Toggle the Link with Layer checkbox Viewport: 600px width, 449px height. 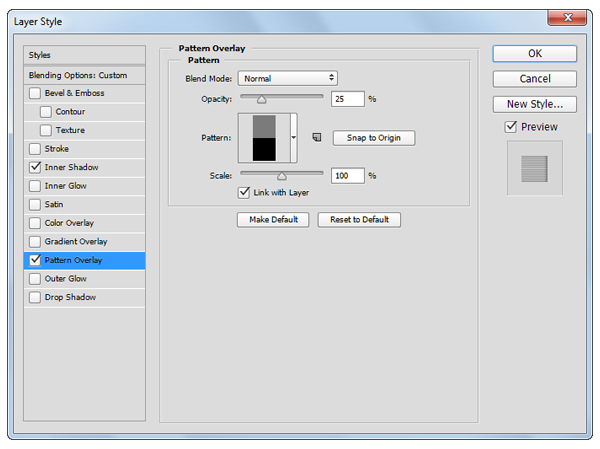(243, 192)
